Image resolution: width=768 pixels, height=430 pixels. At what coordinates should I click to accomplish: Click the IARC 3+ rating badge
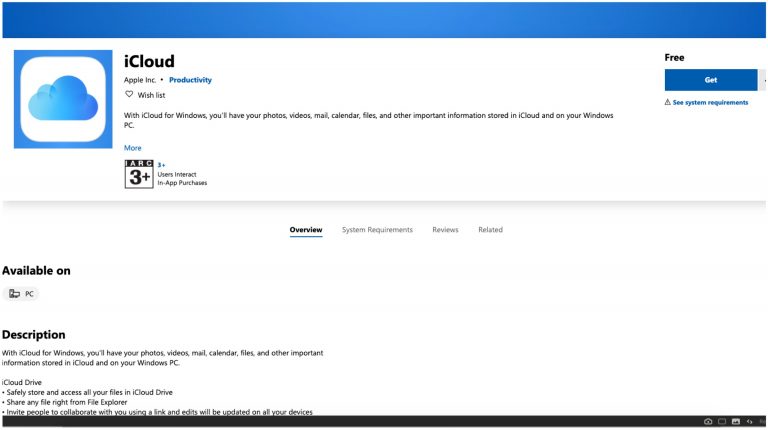click(138, 174)
